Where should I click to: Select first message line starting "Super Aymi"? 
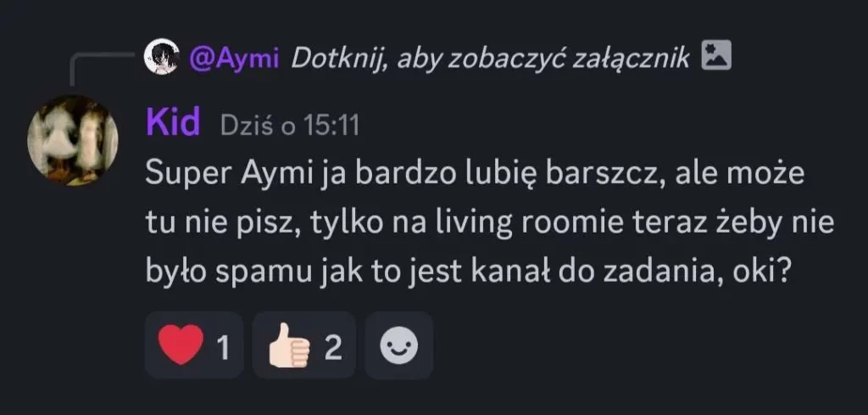tap(475, 175)
